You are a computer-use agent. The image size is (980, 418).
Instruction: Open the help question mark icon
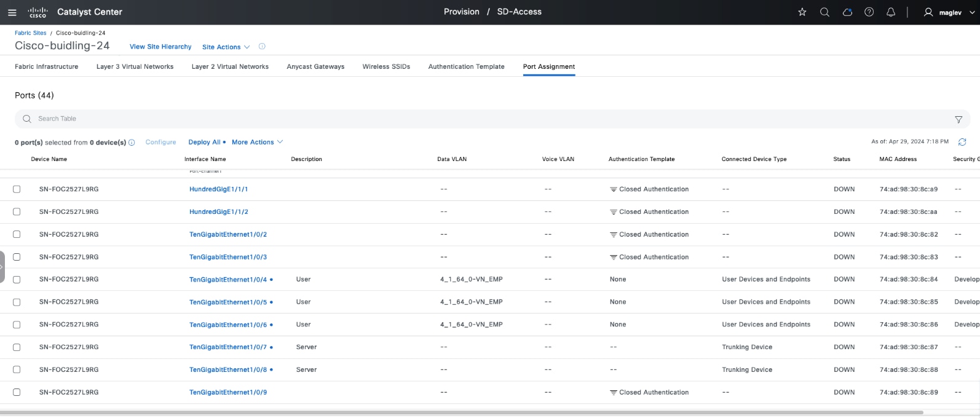869,12
